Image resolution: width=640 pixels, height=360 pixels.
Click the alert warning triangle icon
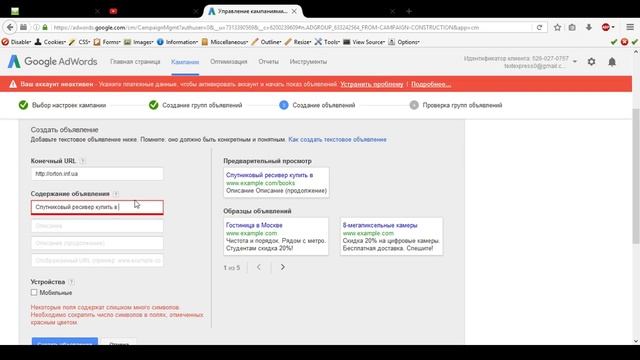(x=13, y=84)
